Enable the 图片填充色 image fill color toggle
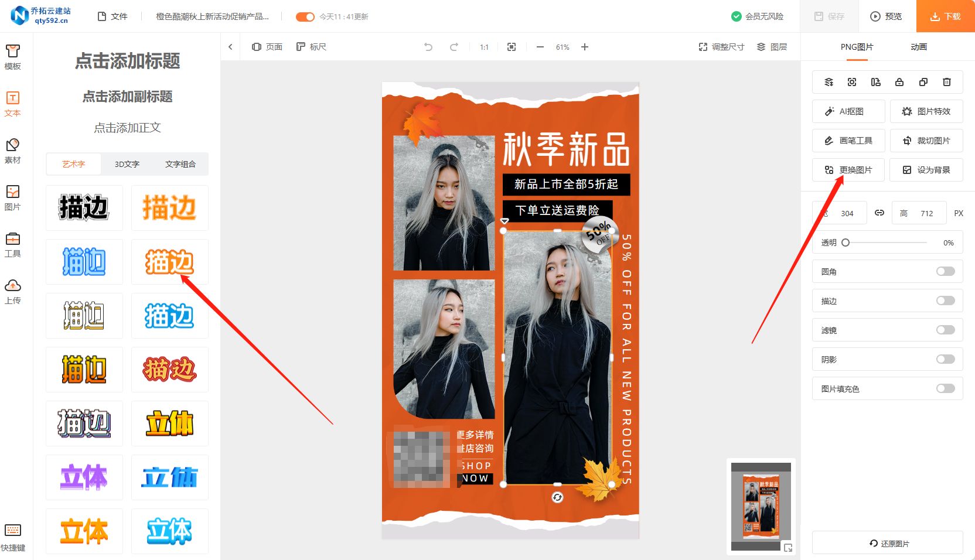The image size is (975, 560). tap(946, 388)
